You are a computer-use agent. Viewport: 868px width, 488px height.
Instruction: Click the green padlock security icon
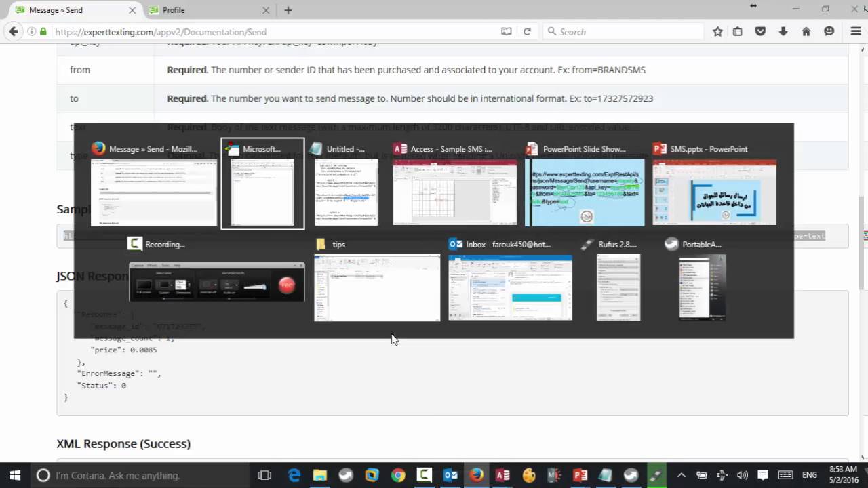point(43,32)
